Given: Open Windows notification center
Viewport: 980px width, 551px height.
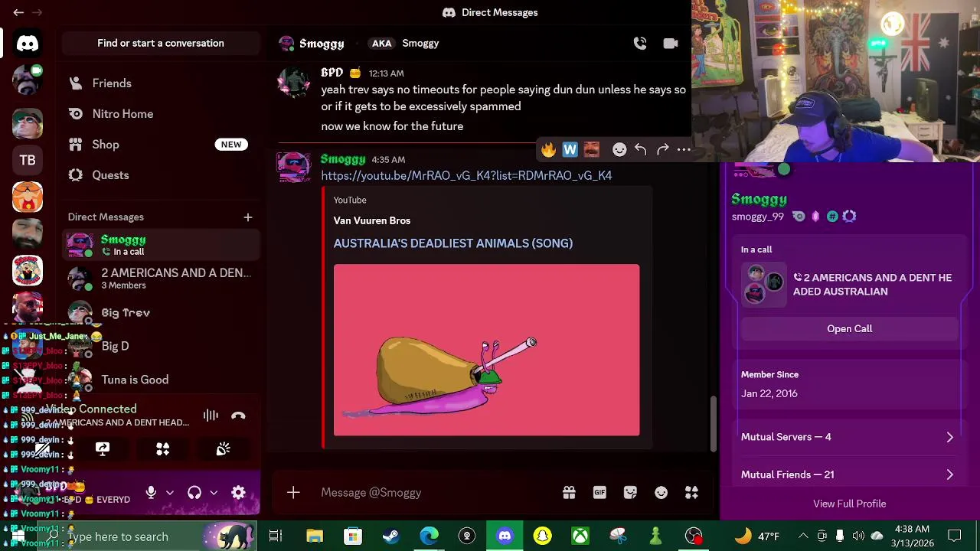Looking at the screenshot, I should [x=955, y=536].
